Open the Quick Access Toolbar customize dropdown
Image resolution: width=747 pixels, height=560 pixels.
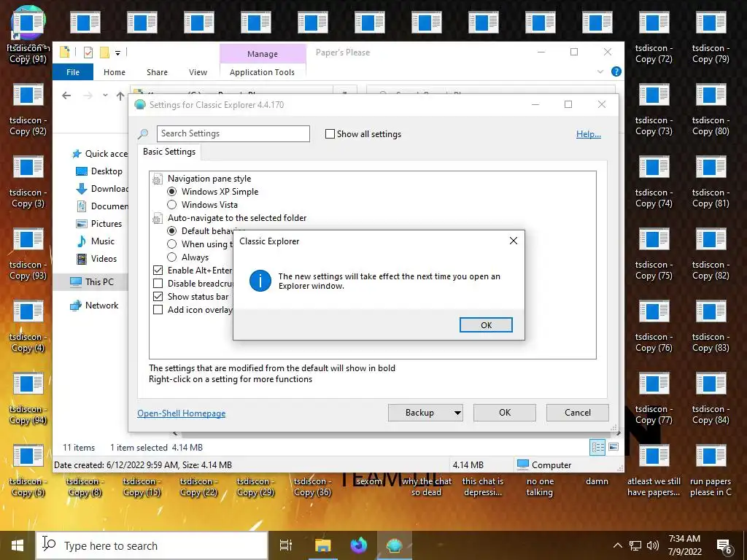[117, 52]
